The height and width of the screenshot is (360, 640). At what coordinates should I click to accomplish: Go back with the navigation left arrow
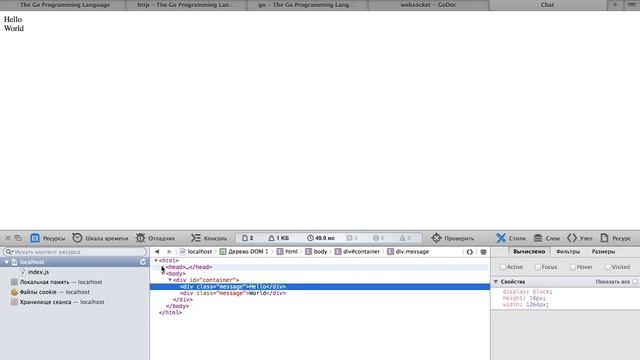point(157,252)
